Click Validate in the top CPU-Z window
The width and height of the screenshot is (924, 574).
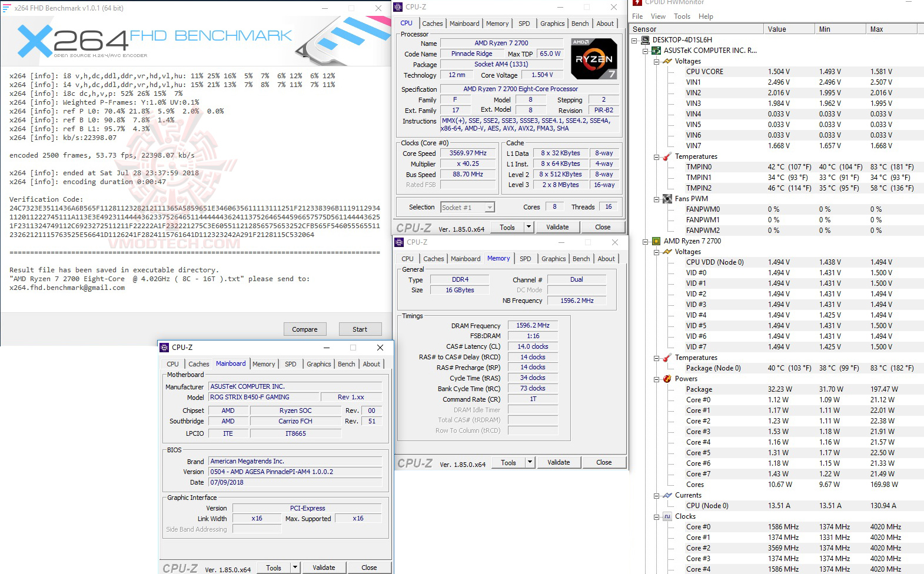[557, 227]
